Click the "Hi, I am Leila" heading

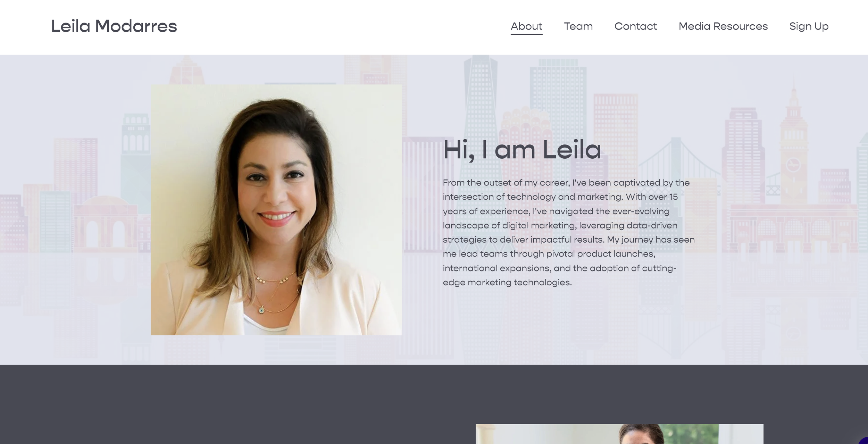click(x=522, y=150)
